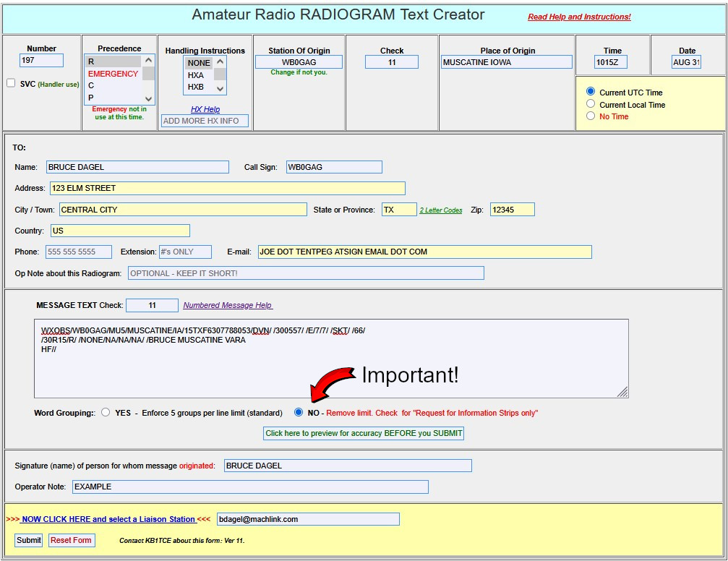
Task: Enable YES word grouping five groups limit
Action: tap(106, 413)
